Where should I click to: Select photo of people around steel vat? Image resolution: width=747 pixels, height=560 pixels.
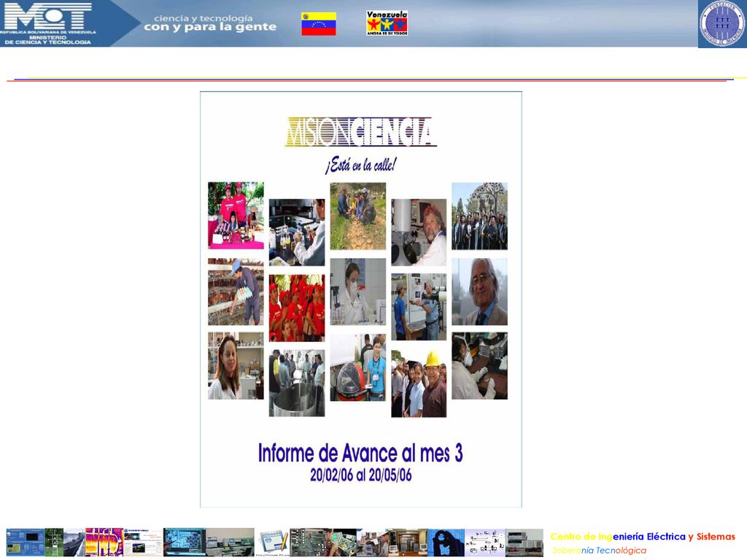297,384
